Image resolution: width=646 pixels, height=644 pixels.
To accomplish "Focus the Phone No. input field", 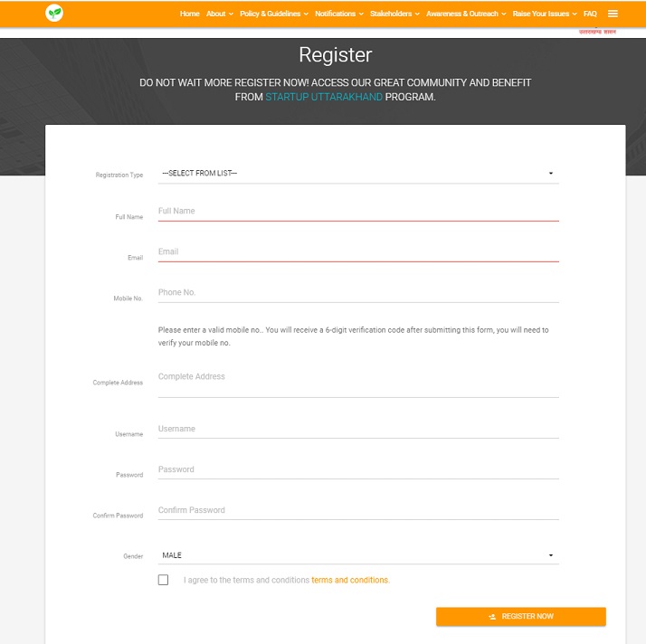I will click(x=358, y=293).
